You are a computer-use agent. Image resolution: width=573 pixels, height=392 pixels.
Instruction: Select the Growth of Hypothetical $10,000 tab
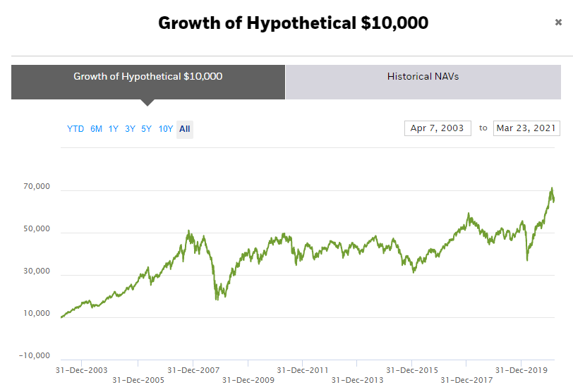click(x=148, y=82)
